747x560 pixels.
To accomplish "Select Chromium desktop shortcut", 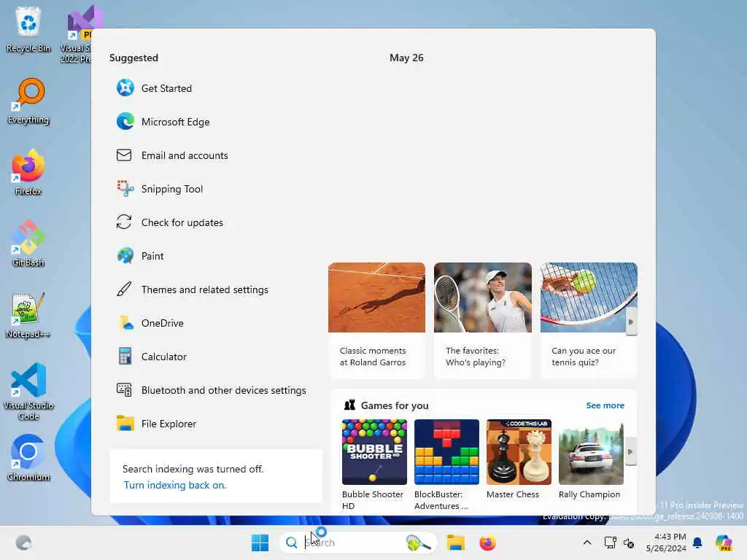I will pos(28,458).
